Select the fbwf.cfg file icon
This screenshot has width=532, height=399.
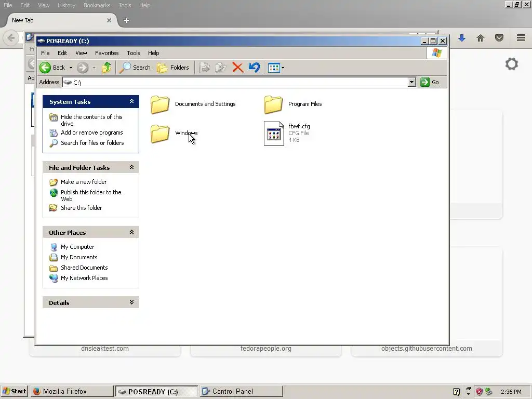274,134
